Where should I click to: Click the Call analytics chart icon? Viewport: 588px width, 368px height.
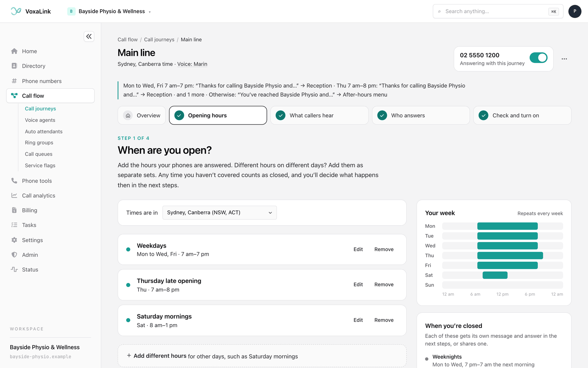14,195
